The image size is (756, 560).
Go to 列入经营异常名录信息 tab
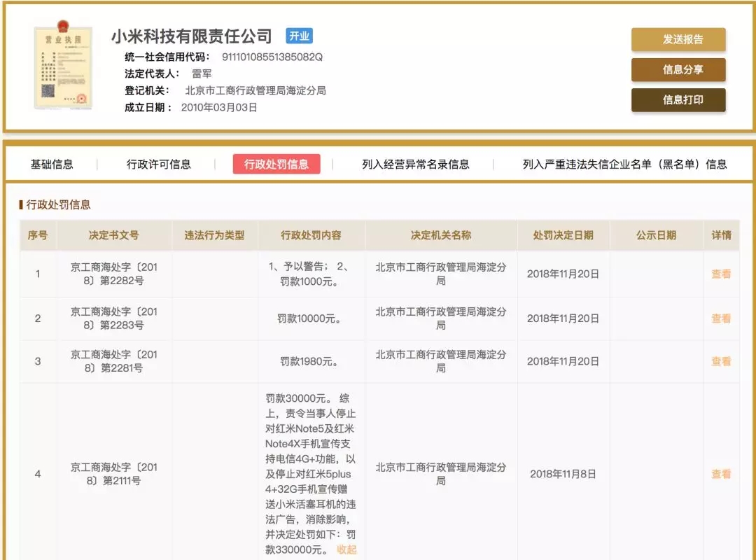coord(416,164)
